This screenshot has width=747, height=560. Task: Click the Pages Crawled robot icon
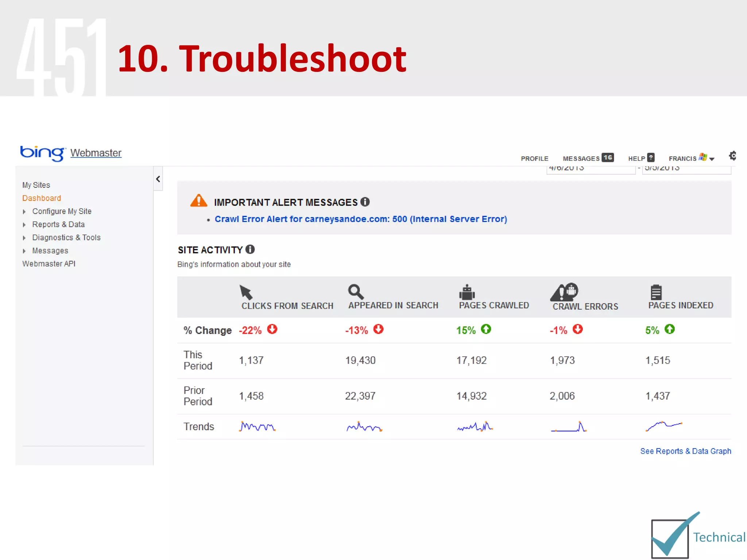(x=467, y=292)
